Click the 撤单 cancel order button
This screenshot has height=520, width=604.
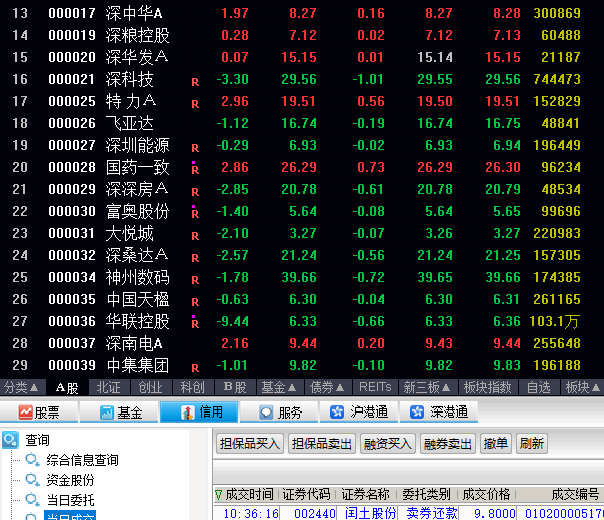point(496,444)
